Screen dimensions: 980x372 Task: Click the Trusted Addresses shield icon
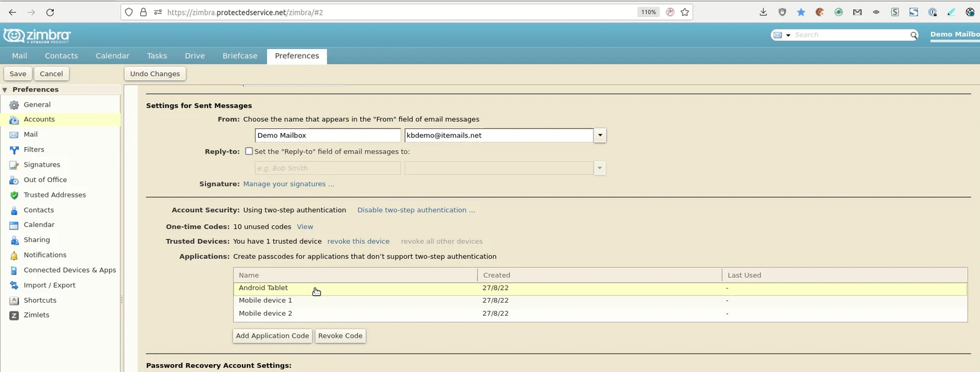click(14, 195)
